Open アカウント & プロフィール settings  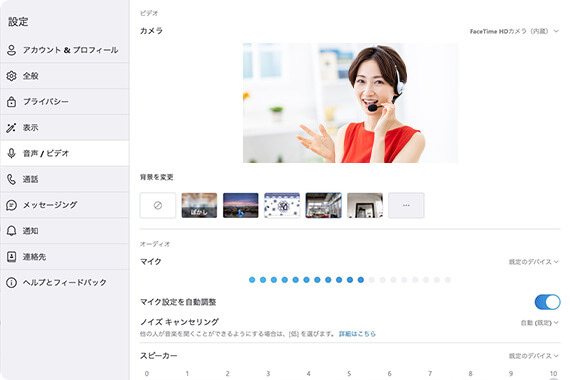coord(65,50)
